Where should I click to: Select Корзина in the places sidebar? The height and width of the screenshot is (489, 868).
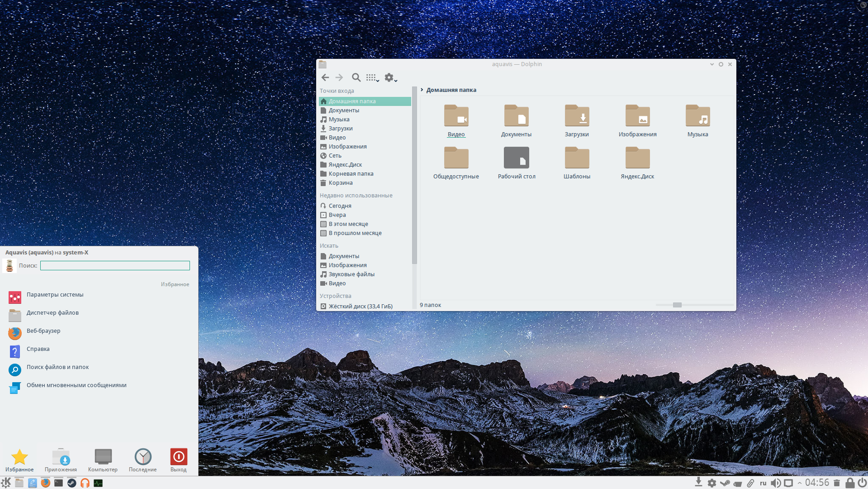pos(340,183)
